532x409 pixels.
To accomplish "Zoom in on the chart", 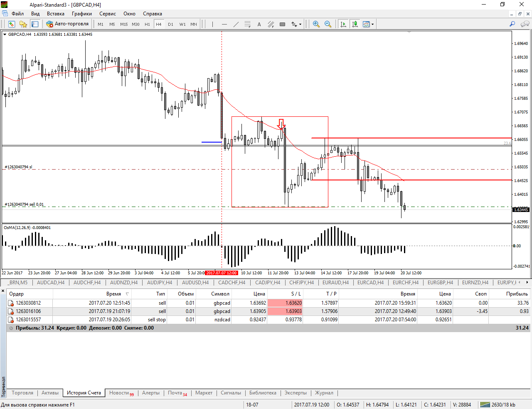I will click(316, 24).
